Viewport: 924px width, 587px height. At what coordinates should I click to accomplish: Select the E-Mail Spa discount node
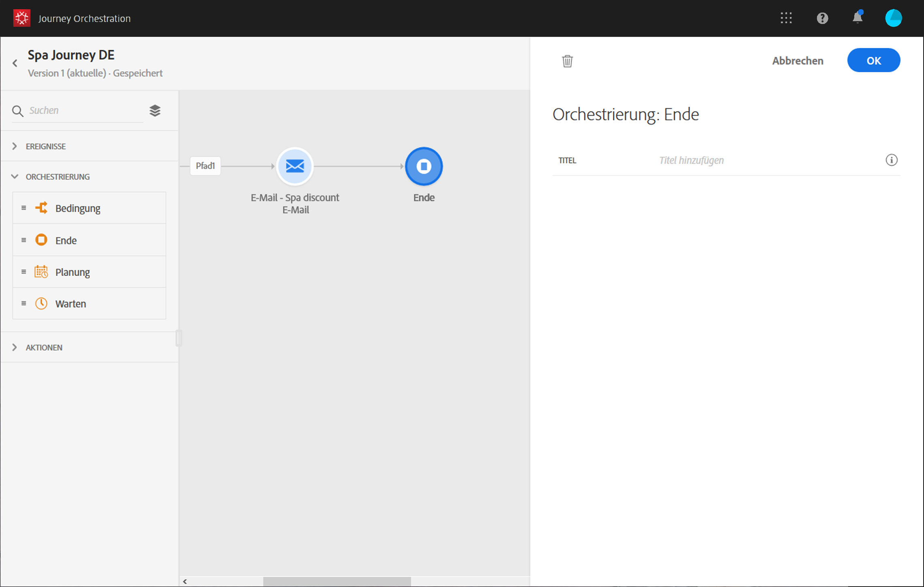(x=295, y=166)
